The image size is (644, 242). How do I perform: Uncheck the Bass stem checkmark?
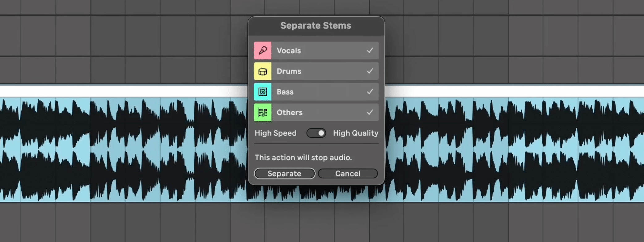tap(370, 92)
